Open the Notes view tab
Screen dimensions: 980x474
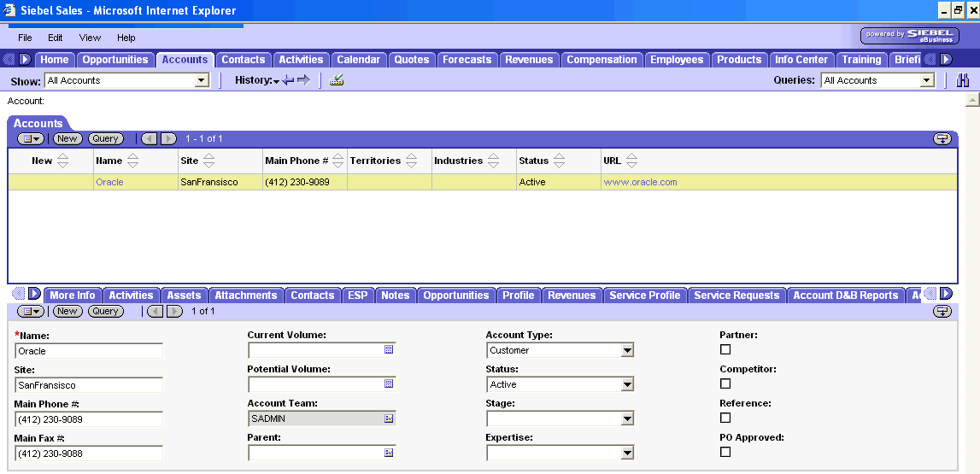395,296
